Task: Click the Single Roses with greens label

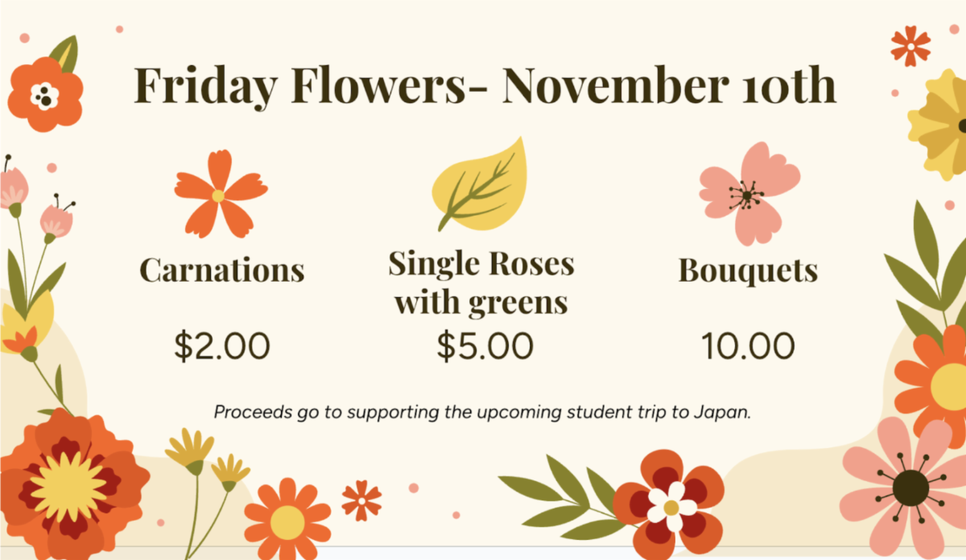Action: [x=481, y=283]
